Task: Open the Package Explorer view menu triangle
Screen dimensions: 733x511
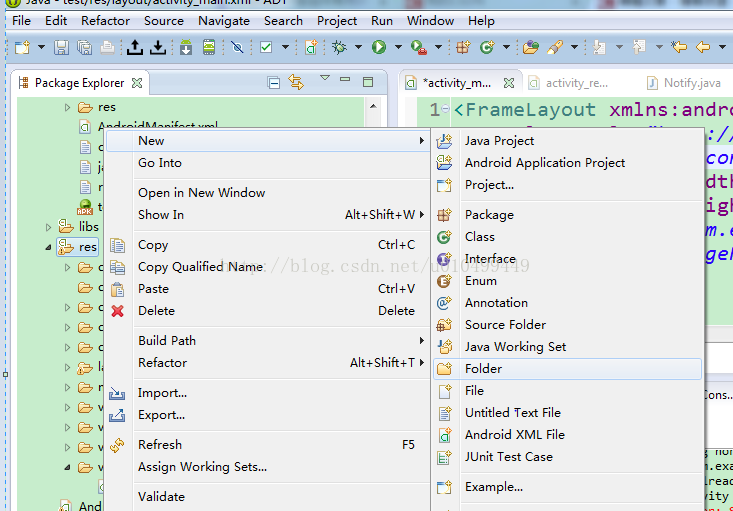Action: coord(325,78)
